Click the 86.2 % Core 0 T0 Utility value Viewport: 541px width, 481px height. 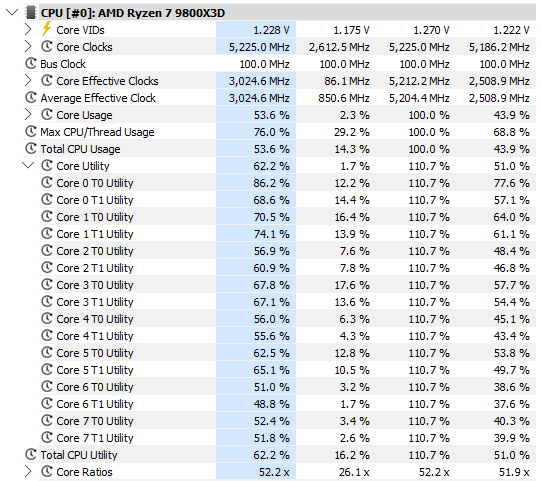[x=272, y=183]
